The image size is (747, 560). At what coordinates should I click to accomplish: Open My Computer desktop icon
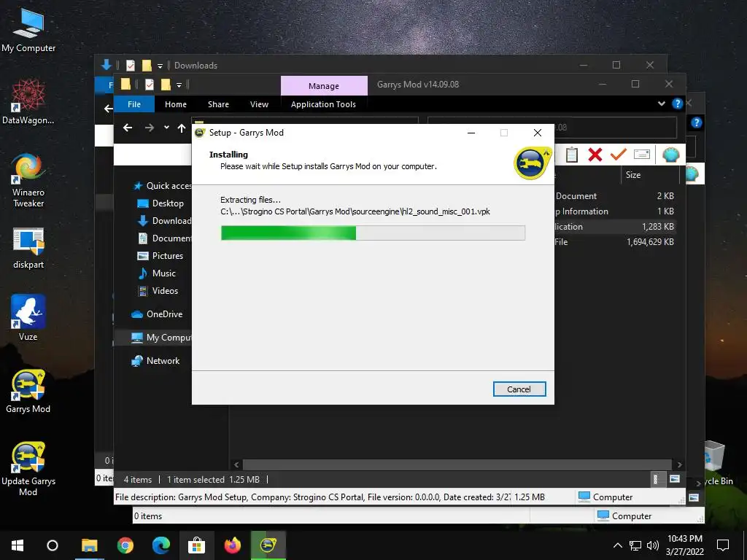tap(28, 30)
